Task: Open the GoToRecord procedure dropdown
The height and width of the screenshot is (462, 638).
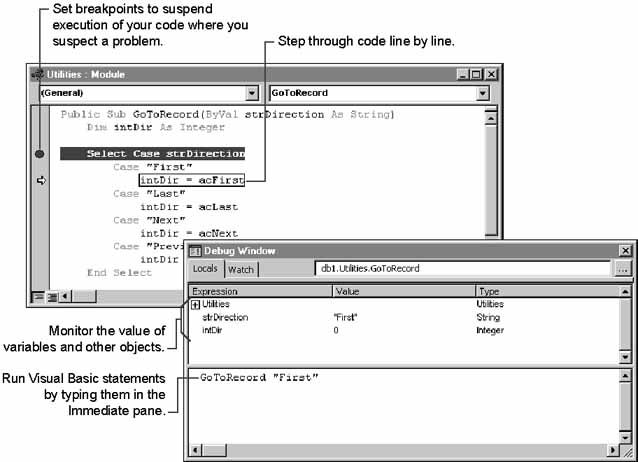Action: (483, 93)
